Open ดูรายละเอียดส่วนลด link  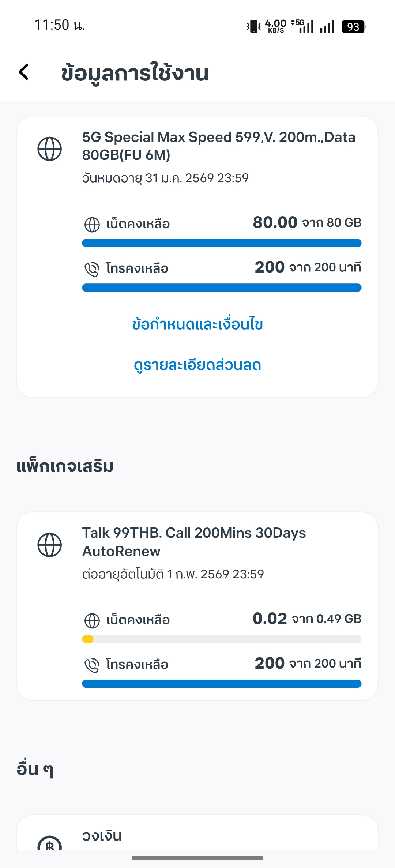[x=197, y=365]
